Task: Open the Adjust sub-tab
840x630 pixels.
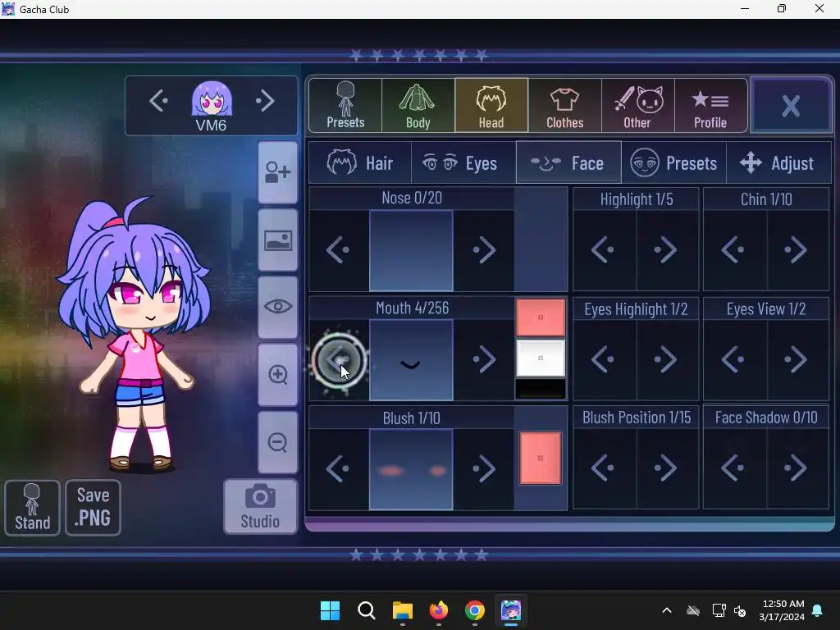Action: pyautogui.click(x=778, y=163)
